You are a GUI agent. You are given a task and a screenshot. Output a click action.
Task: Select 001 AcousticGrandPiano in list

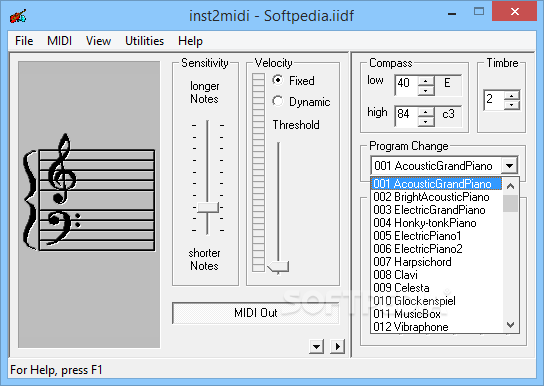[436, 184]
